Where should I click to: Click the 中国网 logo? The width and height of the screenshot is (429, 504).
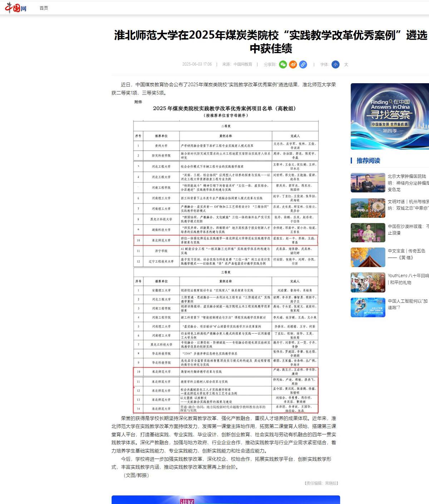[x=16, y=8]
